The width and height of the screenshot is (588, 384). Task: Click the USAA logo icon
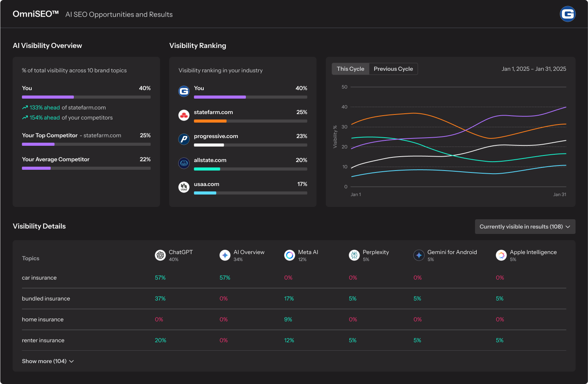point(184,187)
